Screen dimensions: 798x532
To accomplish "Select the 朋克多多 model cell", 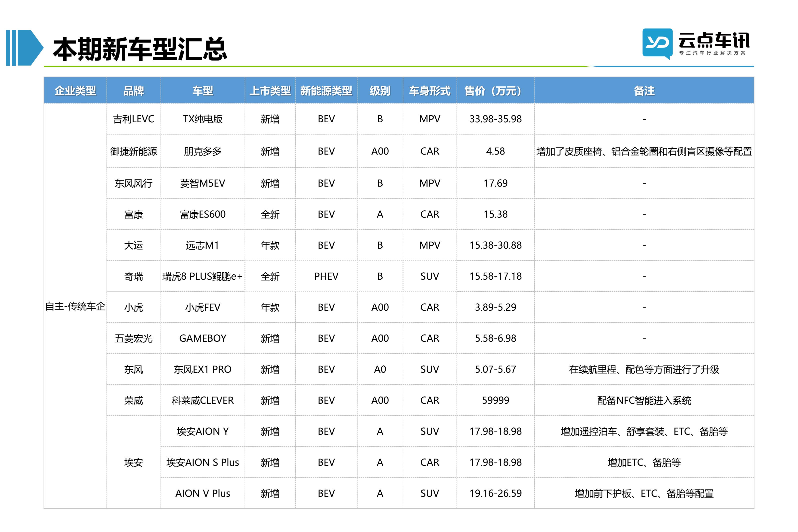I will pos(203,151).
